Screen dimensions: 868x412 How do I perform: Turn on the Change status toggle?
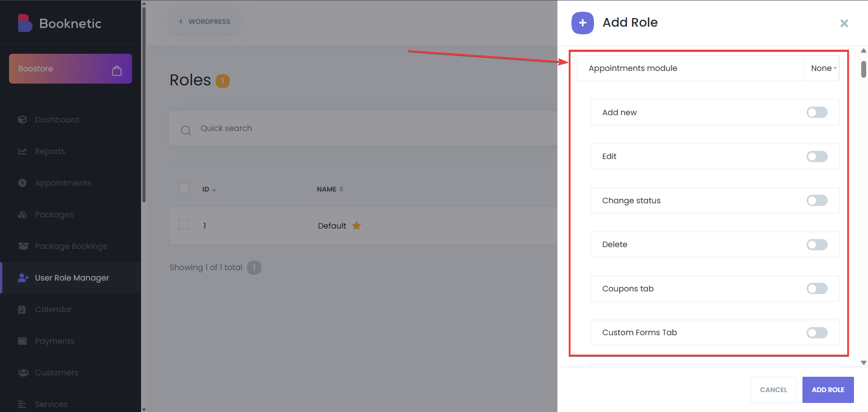point(817,201)
